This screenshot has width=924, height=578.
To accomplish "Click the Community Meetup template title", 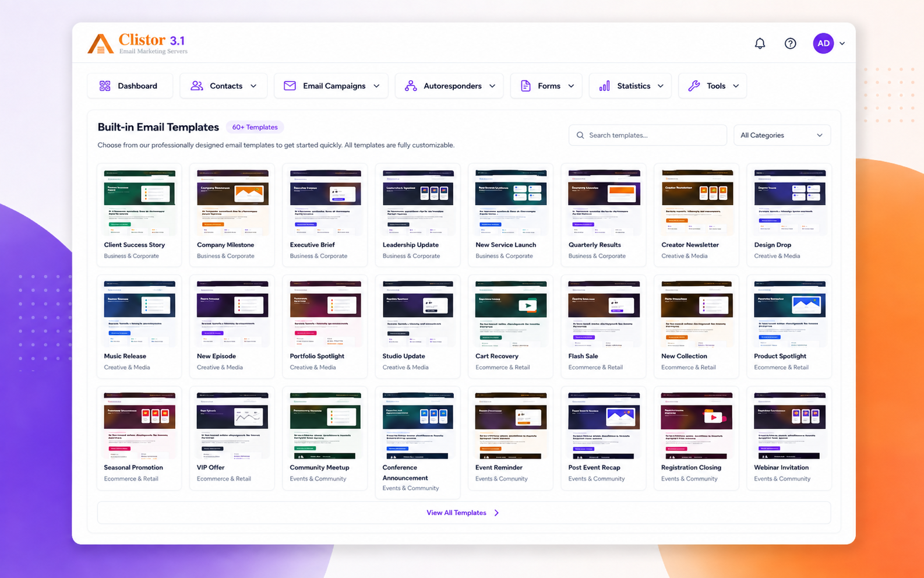I will pos(319,467).
